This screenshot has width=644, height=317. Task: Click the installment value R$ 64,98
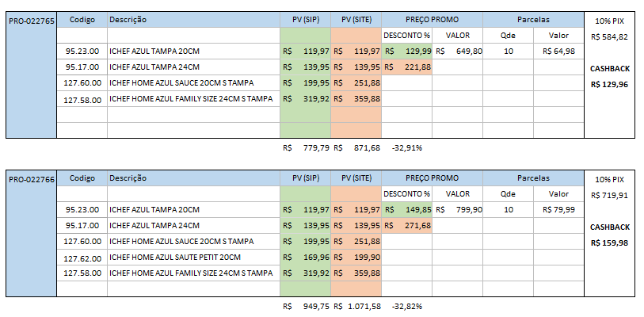[558, 52]
